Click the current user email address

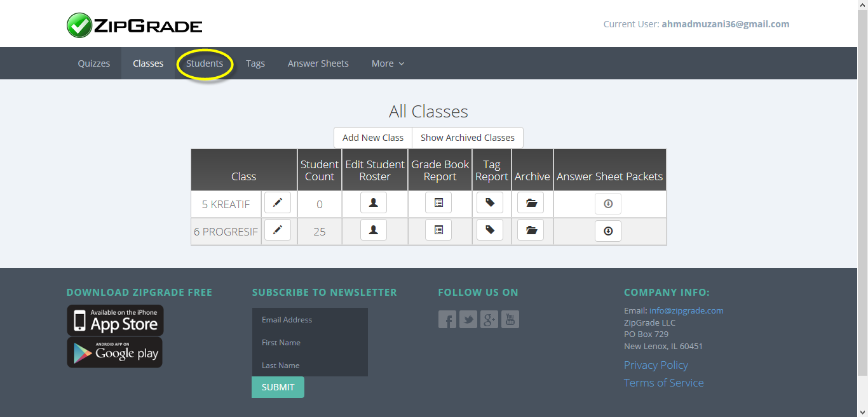coord(726,24)
